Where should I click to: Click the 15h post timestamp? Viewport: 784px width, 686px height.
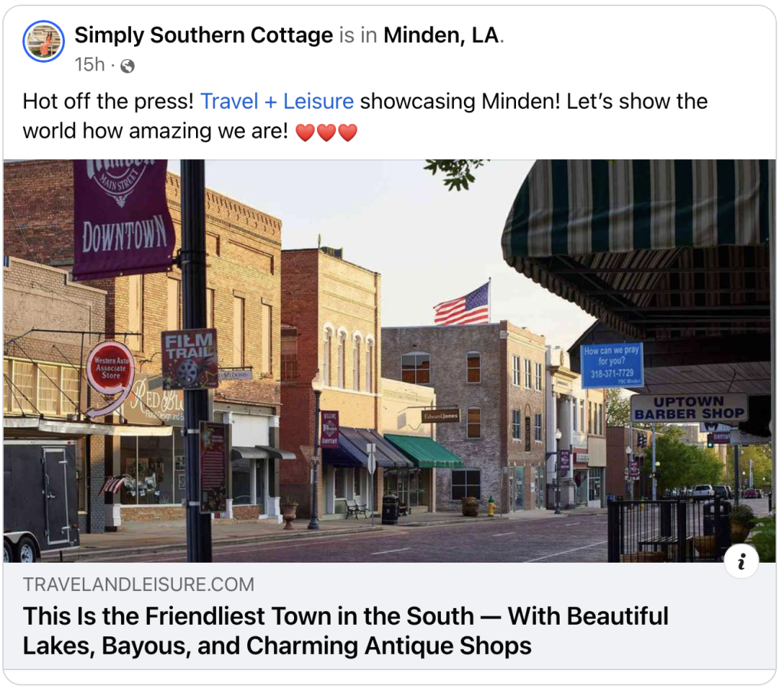coord(90,64)
